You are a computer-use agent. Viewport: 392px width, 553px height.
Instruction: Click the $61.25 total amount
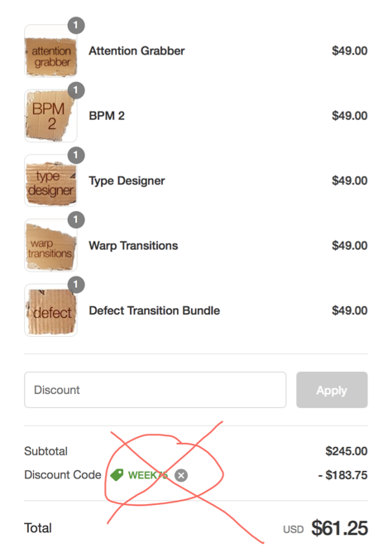[x=340, y=528]
